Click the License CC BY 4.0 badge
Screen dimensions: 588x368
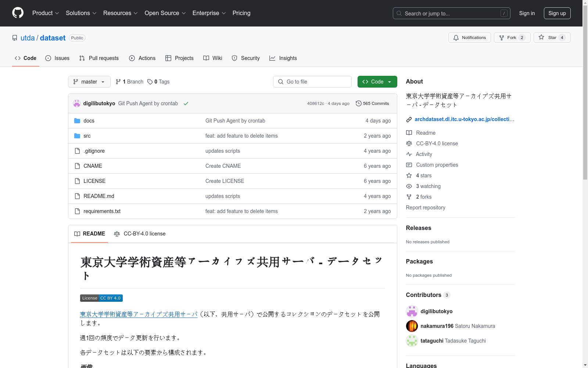point(101,298)
